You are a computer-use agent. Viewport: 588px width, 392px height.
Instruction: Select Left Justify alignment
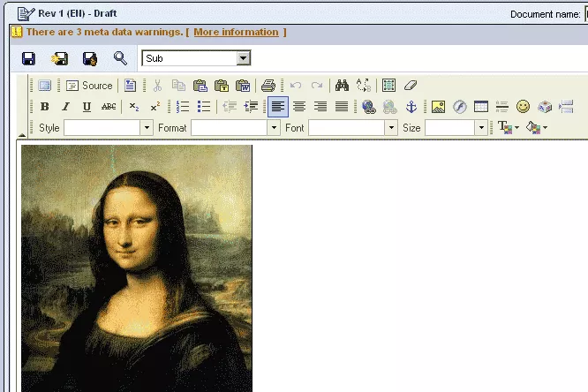click(278, 107)
